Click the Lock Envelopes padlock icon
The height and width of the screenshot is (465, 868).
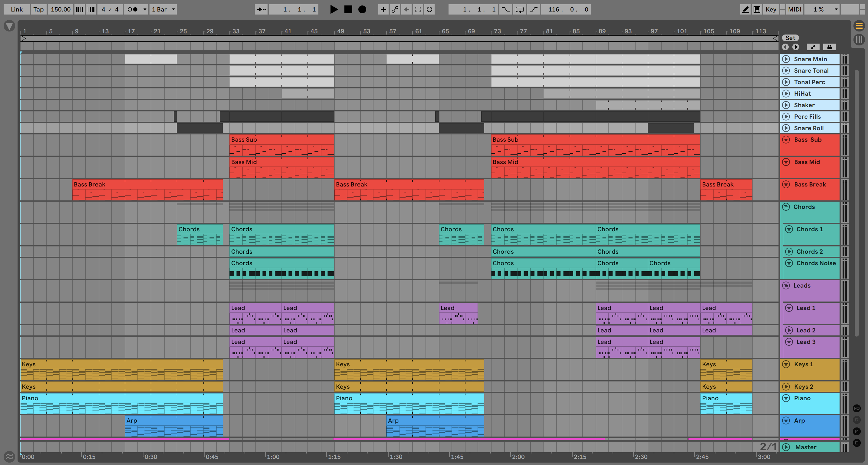pos(829,47)
